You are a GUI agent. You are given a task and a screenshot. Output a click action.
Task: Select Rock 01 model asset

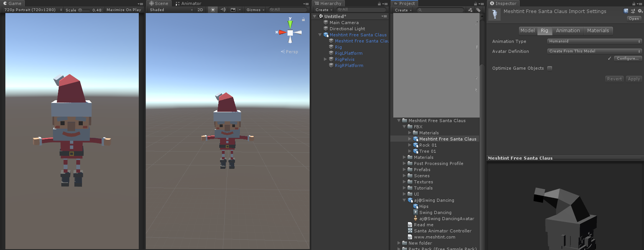click(428, 145)
